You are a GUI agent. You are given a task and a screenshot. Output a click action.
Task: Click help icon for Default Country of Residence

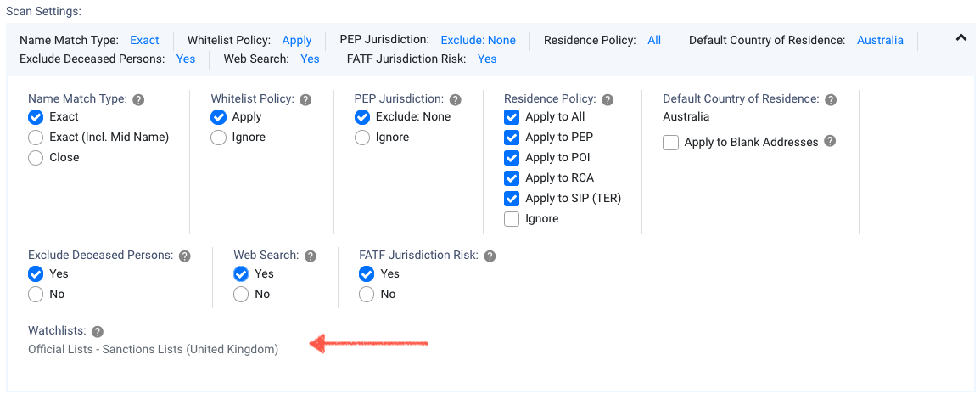(x=831, y=99)
